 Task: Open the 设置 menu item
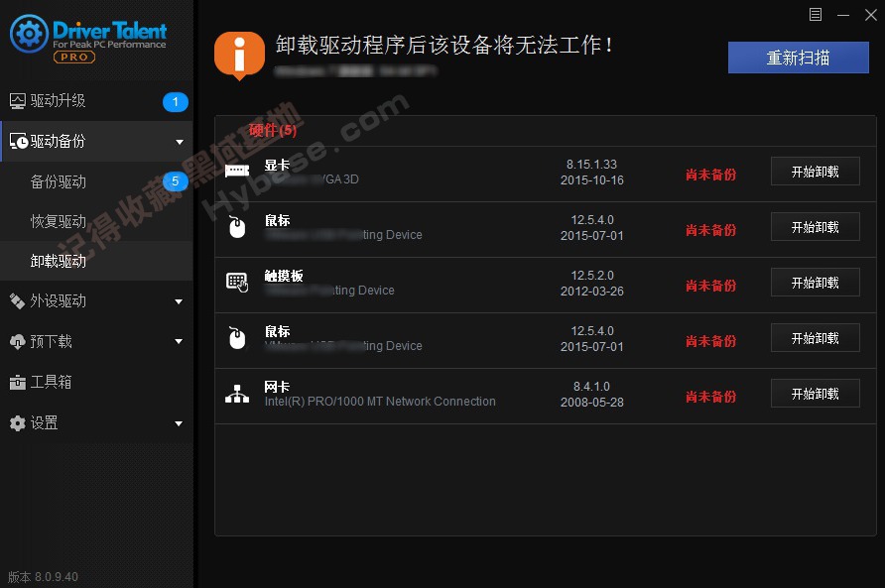point(96,423)
